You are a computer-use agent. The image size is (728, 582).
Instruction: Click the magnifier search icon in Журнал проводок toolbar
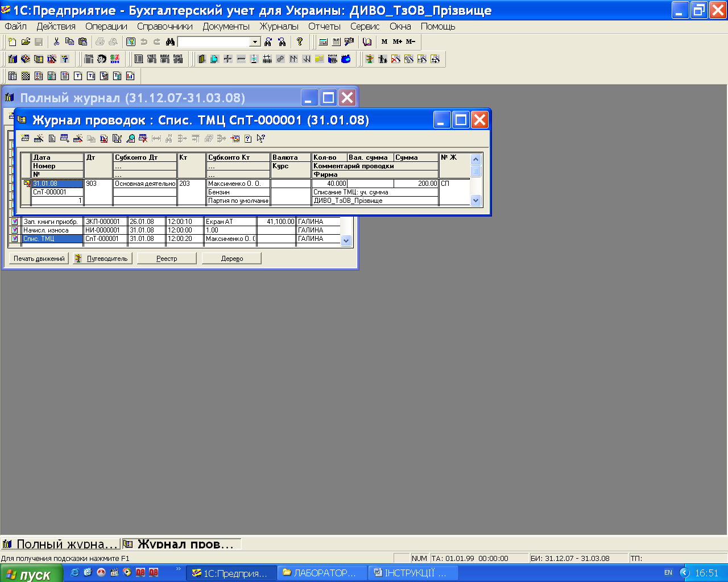click(130, 138)
